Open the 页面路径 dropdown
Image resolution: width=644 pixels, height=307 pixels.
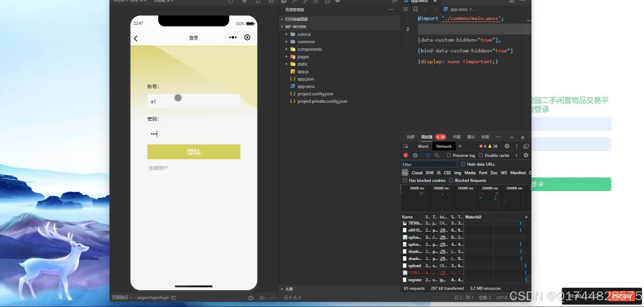click(122, 298)
